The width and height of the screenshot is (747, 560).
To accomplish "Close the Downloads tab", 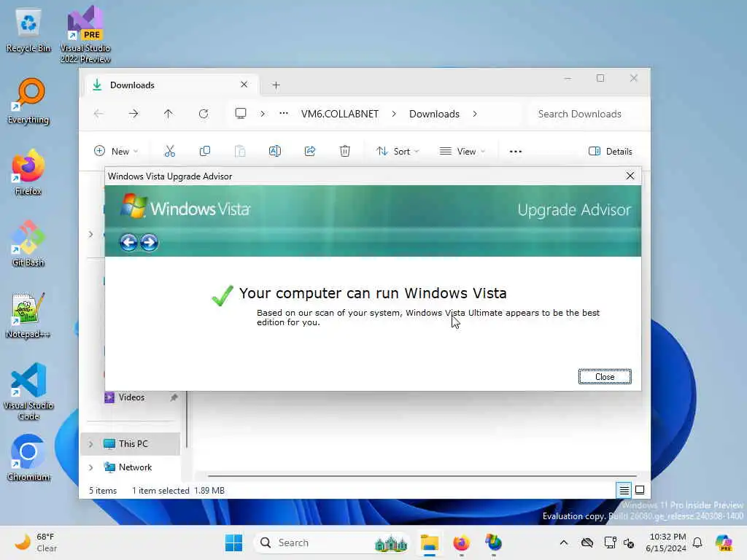I will tap(244, 85).
